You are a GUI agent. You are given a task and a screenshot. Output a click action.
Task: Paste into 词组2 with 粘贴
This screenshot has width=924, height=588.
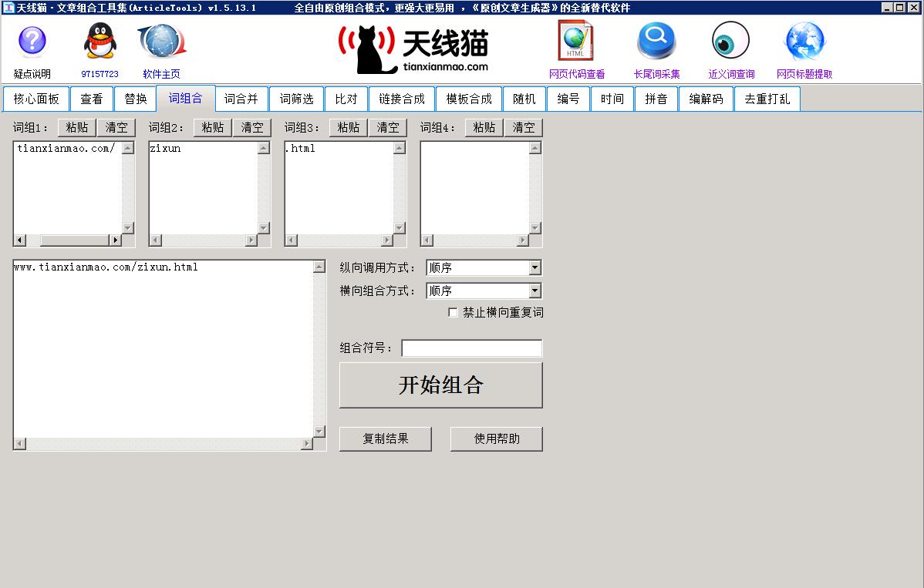click(213, 128)
